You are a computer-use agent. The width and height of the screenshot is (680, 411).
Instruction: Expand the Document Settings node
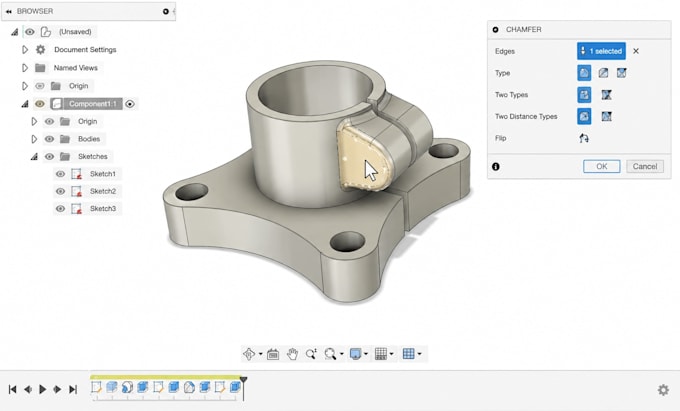click(25, 49)
